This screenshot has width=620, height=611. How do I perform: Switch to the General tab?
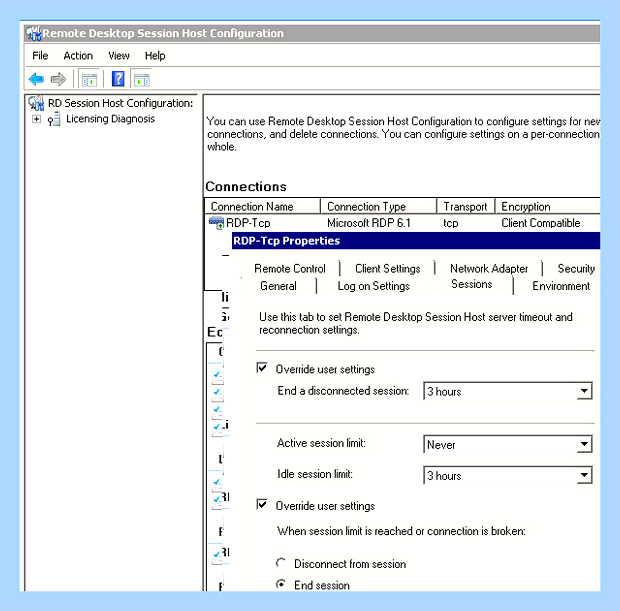click(x=278, y=286)
